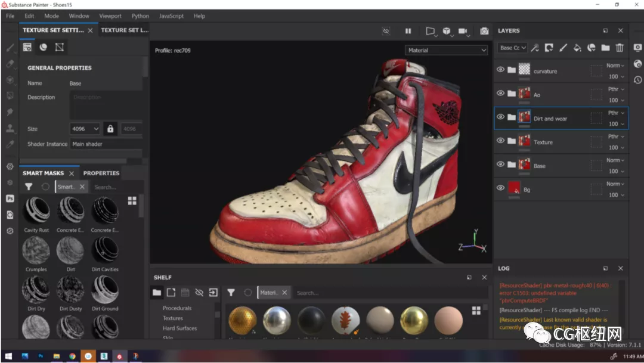Click the add folder icon in Layers toolbar
The width and height of the screenshot is (644, 363).
[x=605, y=48]
